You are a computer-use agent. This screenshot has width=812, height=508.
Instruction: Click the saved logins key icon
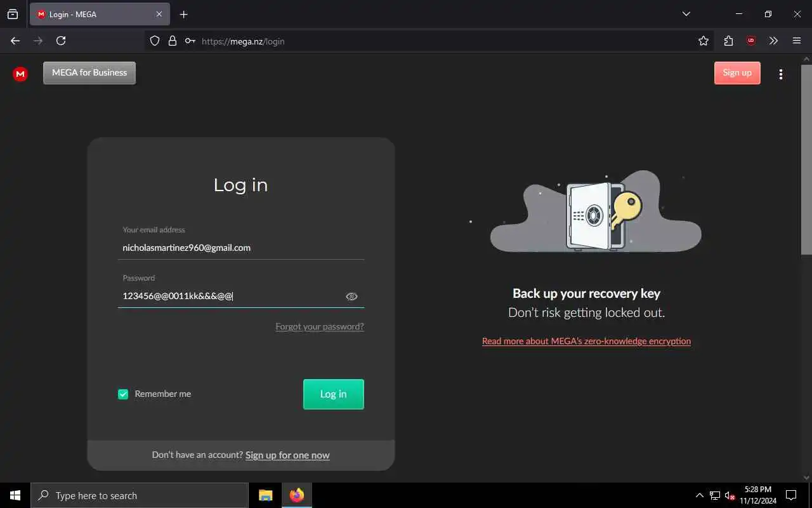(190, 41)
